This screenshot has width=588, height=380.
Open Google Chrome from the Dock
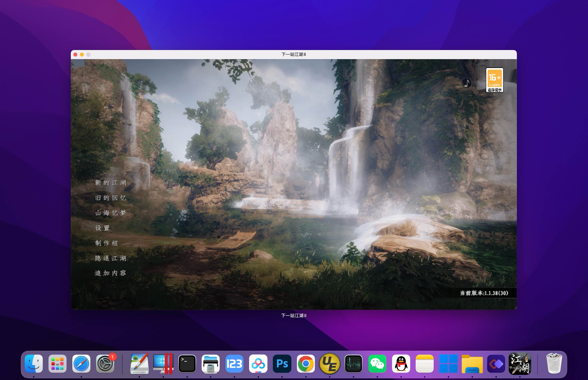(x=306, y=364)
